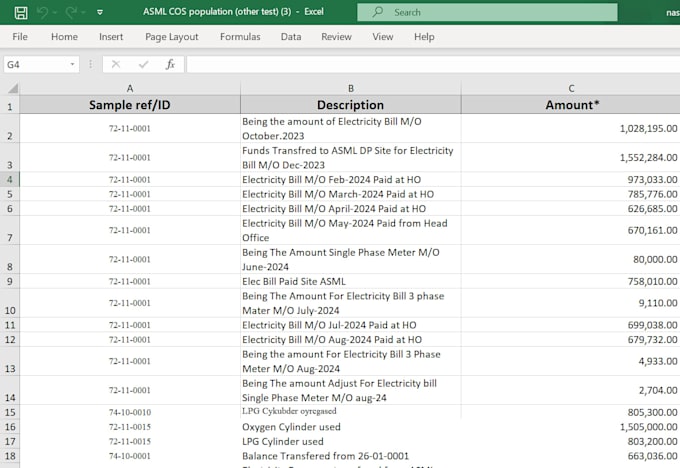Select row 4 header
Viewport: 680px width, 468px height.
coord(10,180)
